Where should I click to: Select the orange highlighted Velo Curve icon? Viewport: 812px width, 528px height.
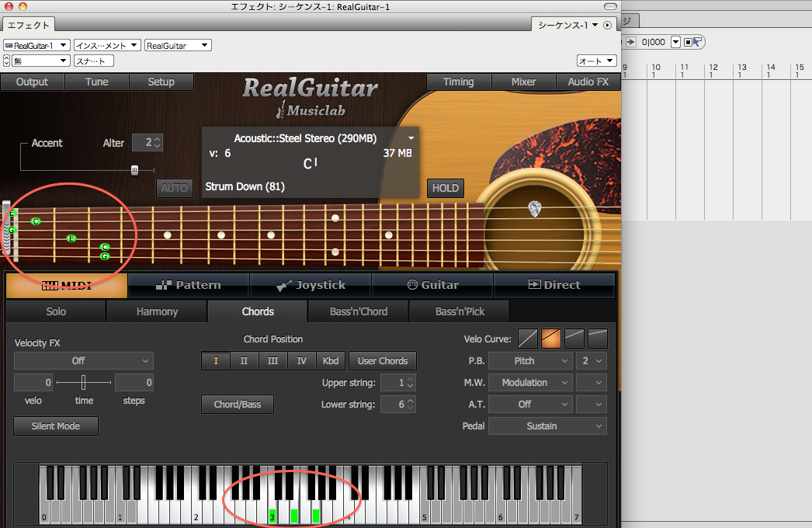pos(551,339)
